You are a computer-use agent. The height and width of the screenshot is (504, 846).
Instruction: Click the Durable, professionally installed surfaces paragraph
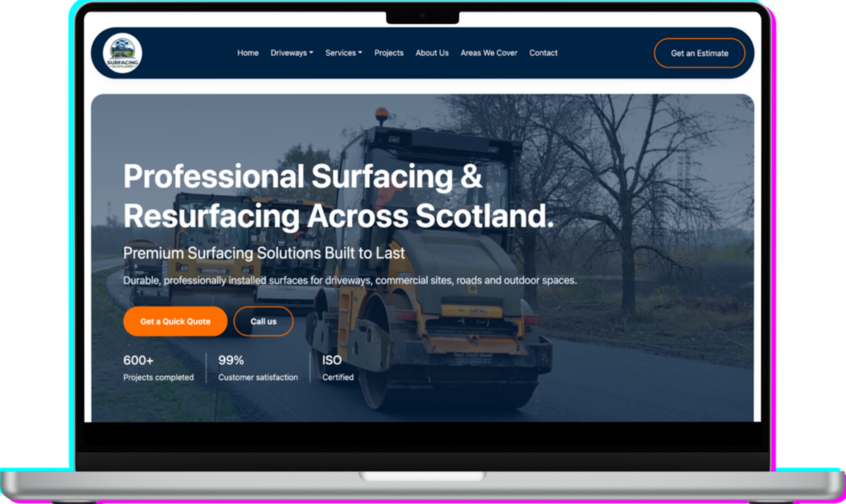coord(349,281)
